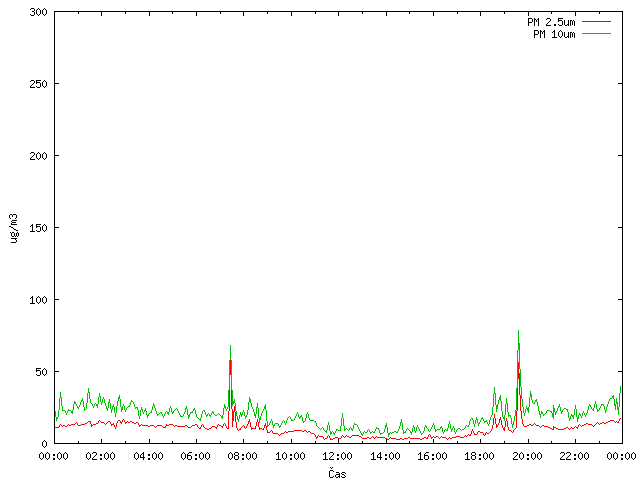Click the red PM 2.5um legend line sample
The height and width of the screenshot is (480, 640).
click(596, 22)
